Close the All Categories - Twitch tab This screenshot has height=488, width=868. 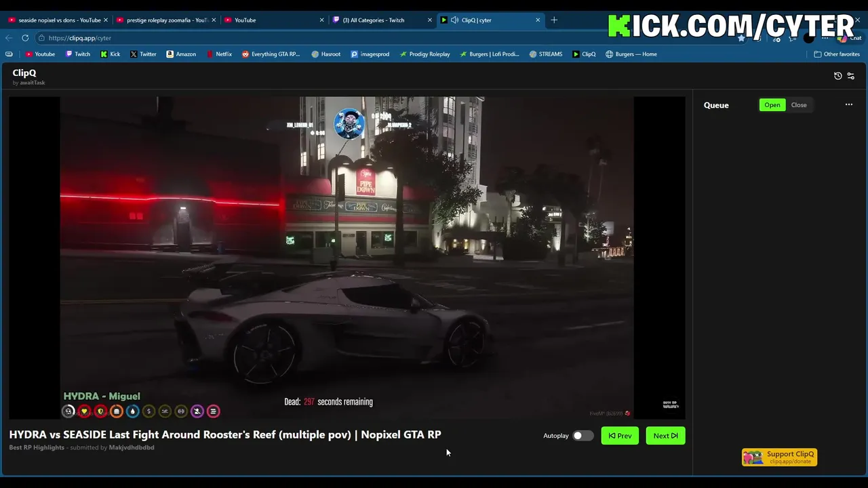429,20
